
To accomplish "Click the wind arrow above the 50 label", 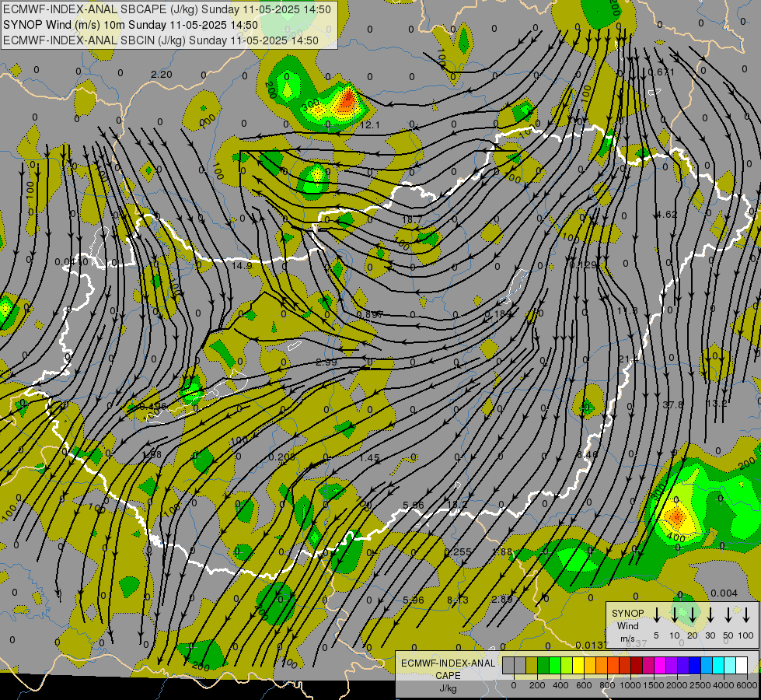I will 728,615.
